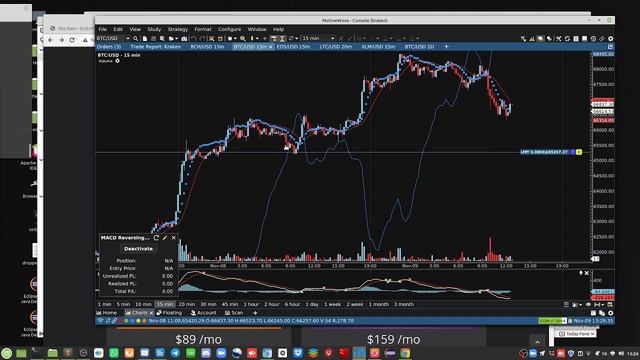The width and height of the screenshot is (640, 360).
Task: Expand the BTC/USD symbol dropdown
Action: pos(128,38)
